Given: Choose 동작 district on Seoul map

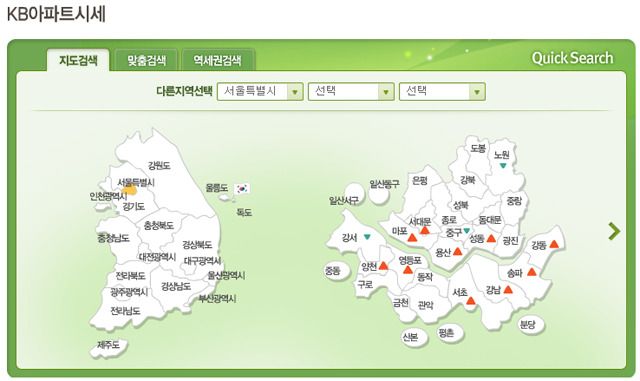Looking at the screenshot, I should [x=424, y=277].
